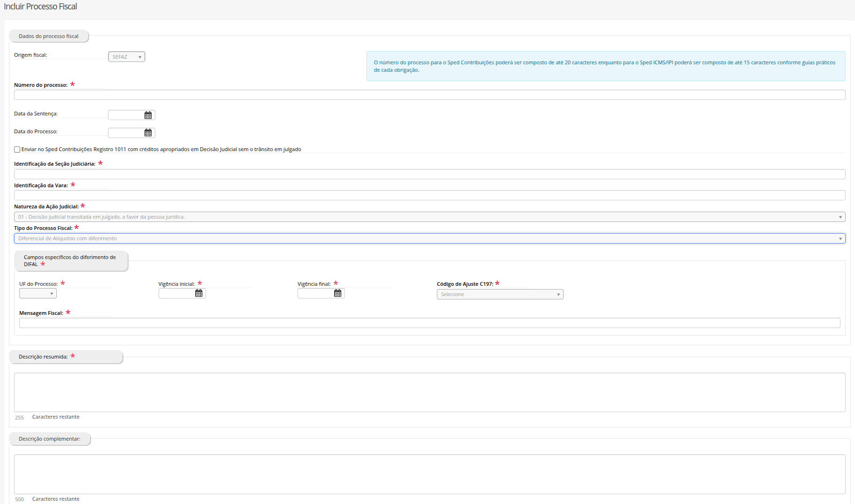This screenshot has height=504, width=855.
Task: Open the Origem fiscal SEFAZ dropdown
Action: (x=127, y=57)
